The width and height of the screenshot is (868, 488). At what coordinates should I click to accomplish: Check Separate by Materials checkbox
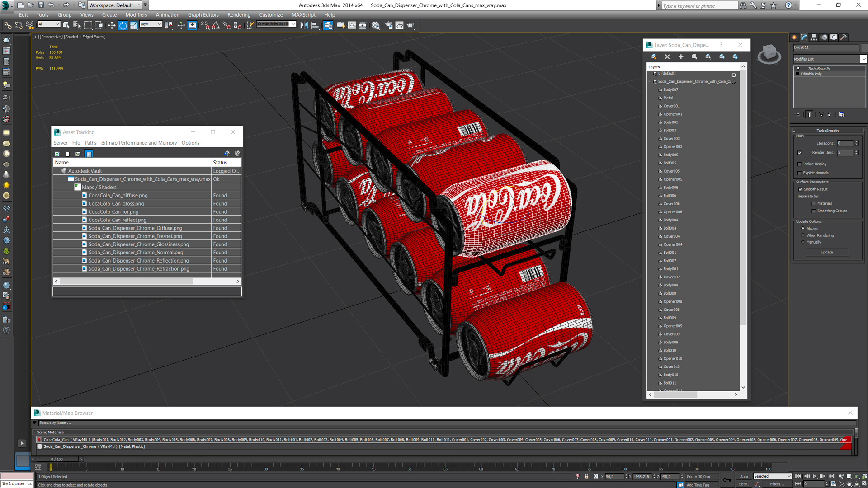coord(814,204)
